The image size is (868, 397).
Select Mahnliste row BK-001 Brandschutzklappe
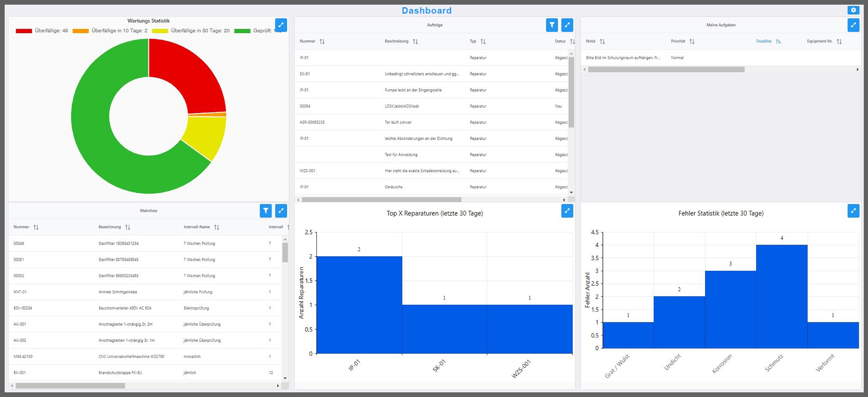coord(145,373)
